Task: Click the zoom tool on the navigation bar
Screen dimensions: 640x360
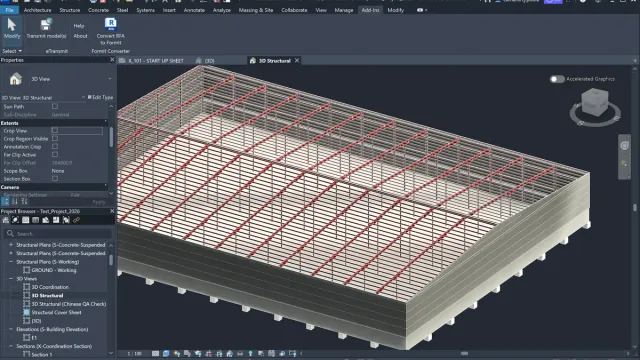Action: point(624,164)
